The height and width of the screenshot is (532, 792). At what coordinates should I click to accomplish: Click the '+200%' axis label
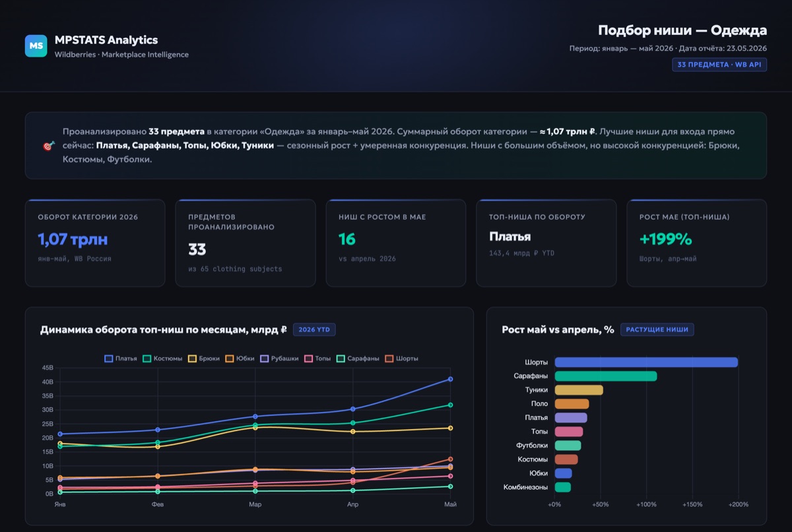point(738,504)
